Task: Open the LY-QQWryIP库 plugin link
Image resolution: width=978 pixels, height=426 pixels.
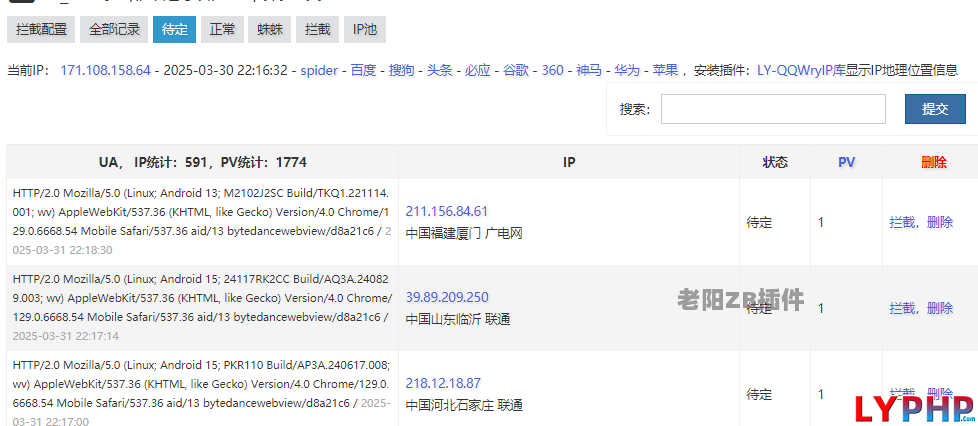Action: point(801,70)
